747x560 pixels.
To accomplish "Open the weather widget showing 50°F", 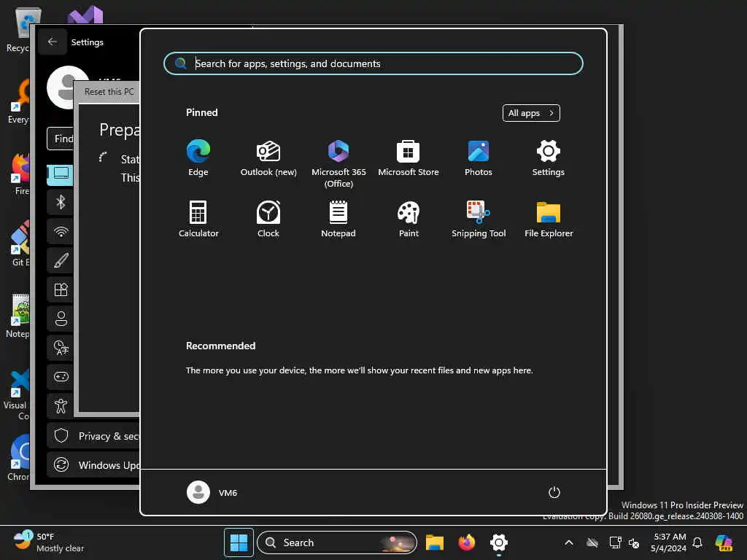I will click(x=47, y=542).
